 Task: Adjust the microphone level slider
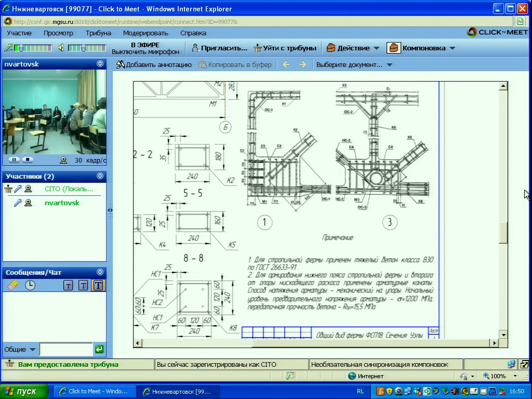pyautogui.click(x=33, y=48)
